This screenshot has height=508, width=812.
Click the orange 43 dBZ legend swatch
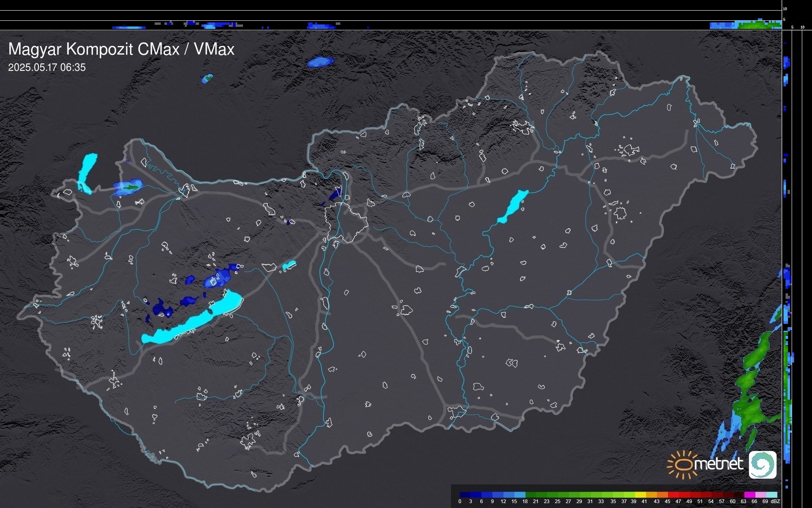pos(662,495)
